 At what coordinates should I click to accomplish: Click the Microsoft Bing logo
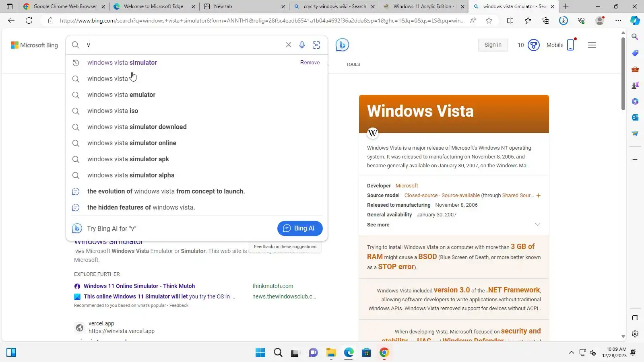coord(35,45)
